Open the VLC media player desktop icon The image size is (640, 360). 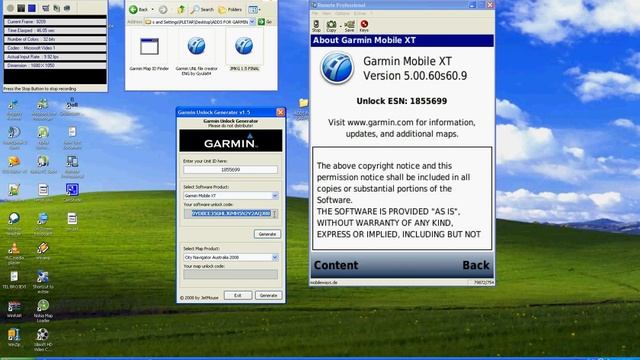[x=14, y=252]
